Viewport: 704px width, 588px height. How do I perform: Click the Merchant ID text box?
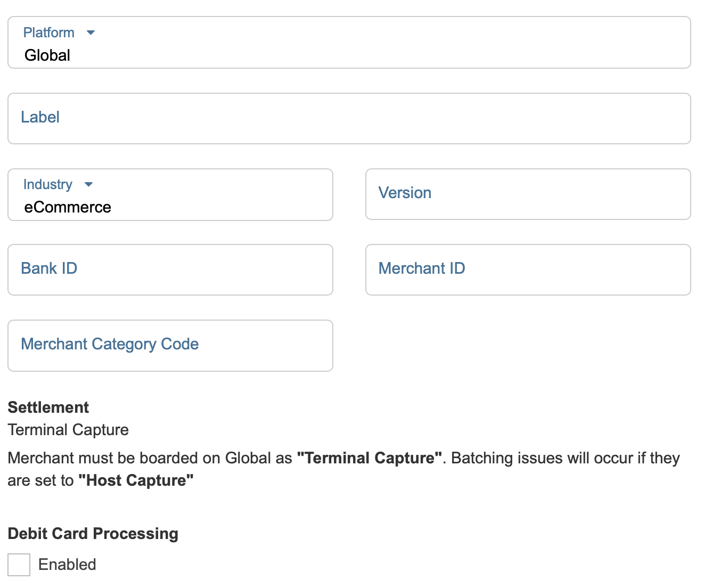click(x=528, y=269)
